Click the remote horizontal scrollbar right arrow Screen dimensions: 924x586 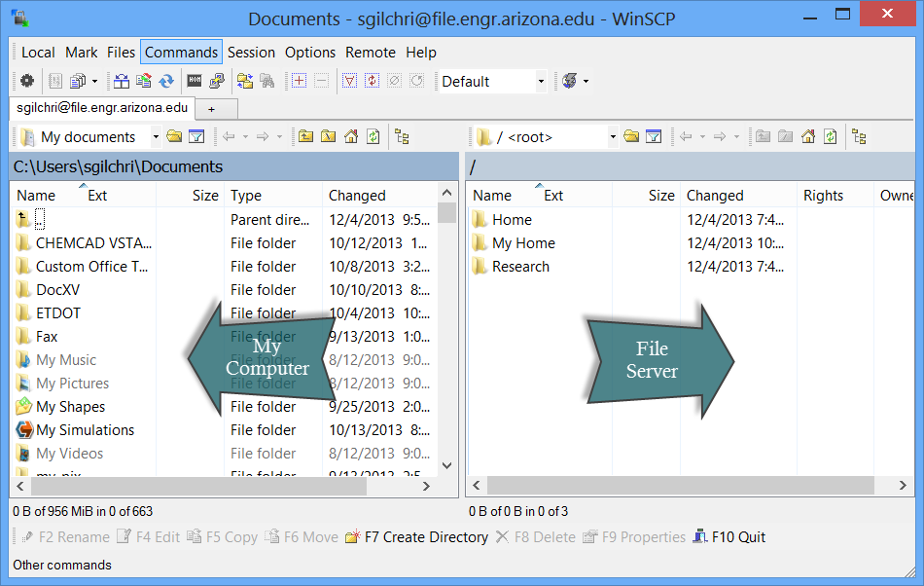(x=903, y=485)
